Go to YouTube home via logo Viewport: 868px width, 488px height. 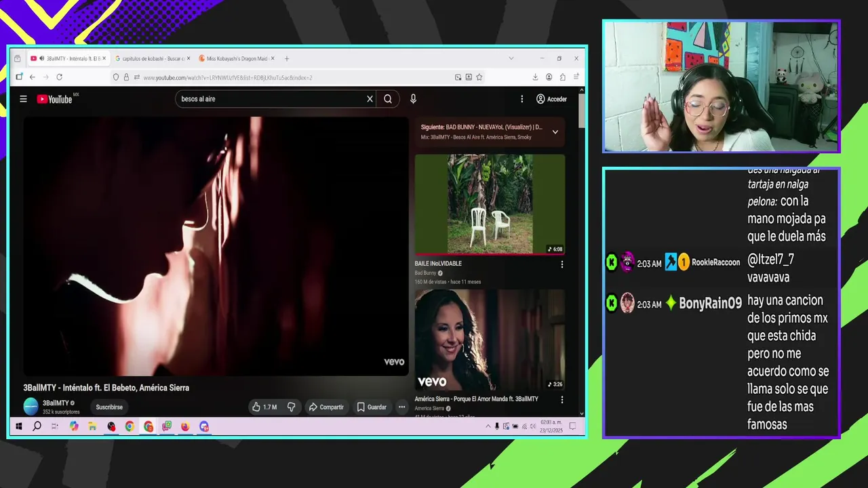click(x=54, y=99)
